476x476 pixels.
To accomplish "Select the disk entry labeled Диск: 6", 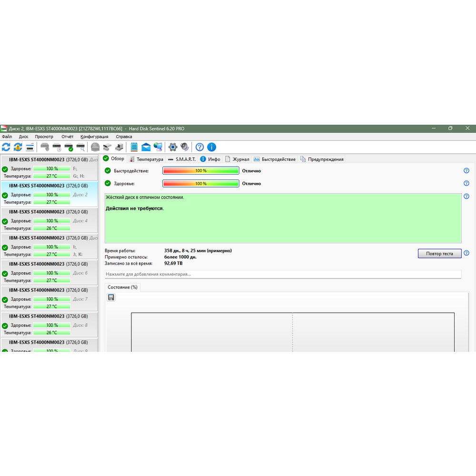I will pyautogui.click(x=49, y=272).
